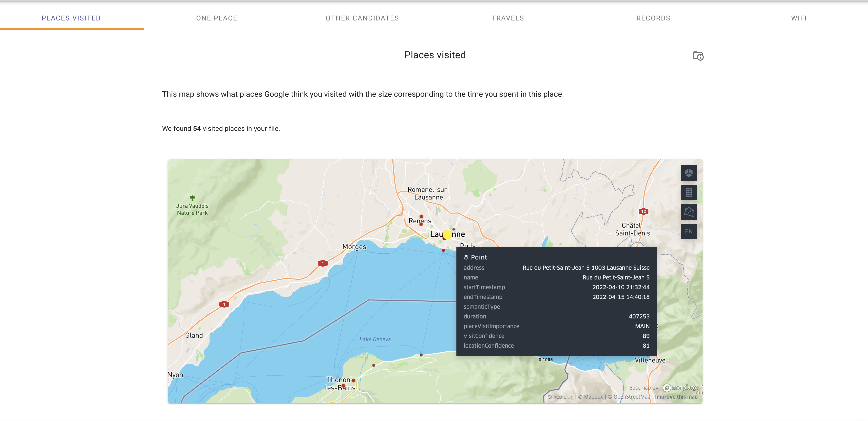
Task: Open the EN language selector
Action: [x=688, y=231]
